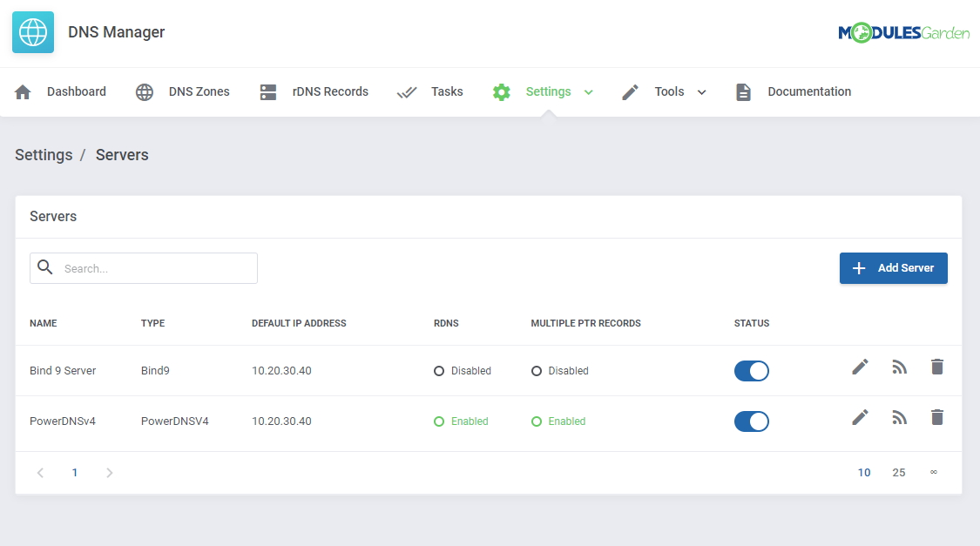Click the Servers panel heading

pos(53,216)
